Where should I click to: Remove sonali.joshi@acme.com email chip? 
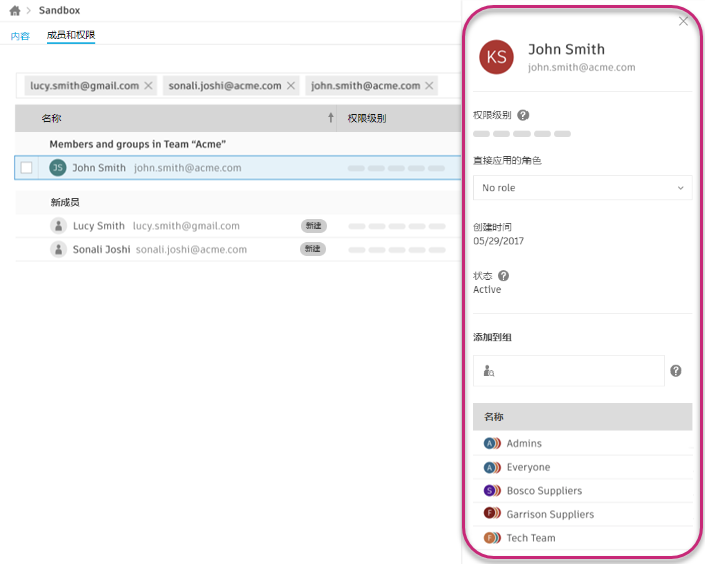point(291,85)
